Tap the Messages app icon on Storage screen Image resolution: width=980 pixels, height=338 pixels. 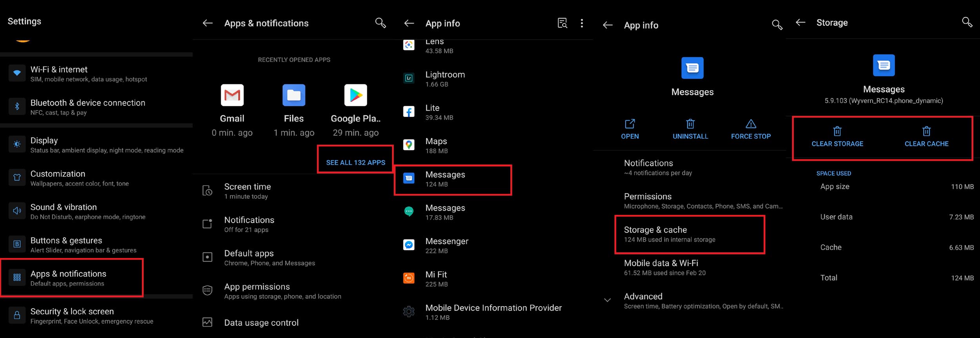pyautogui.click(x=884, y=65)
